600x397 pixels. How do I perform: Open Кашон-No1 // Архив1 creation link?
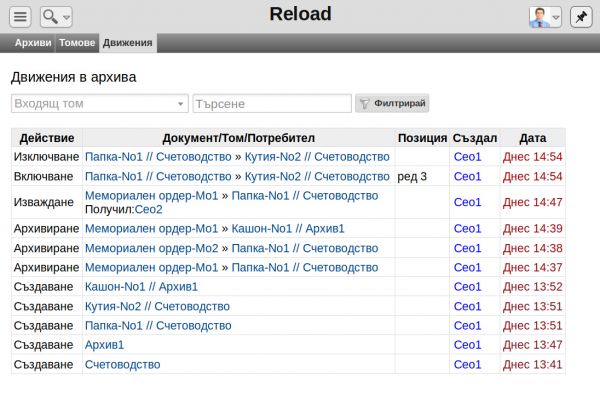(x=141, y=287)
